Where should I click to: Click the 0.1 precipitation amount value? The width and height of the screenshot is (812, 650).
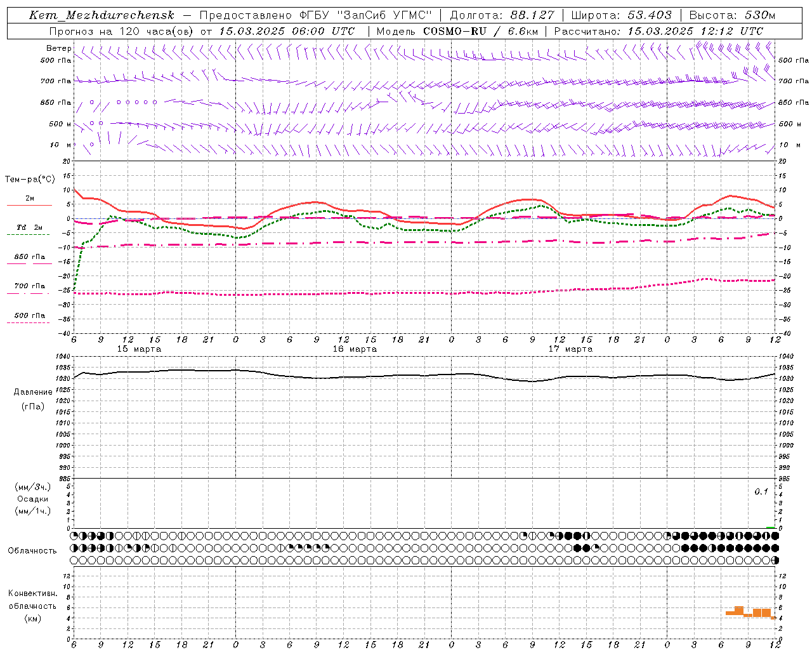(761, 492)
